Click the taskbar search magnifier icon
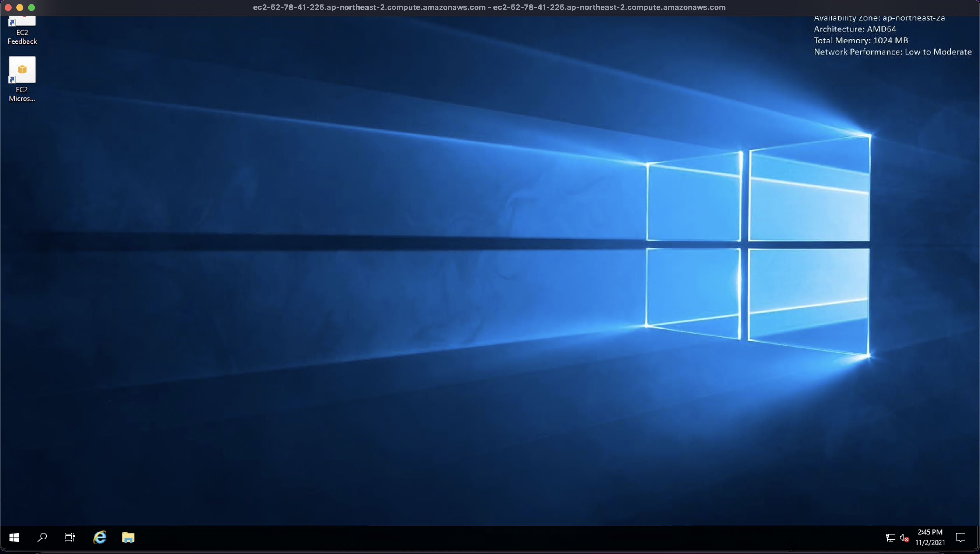 point(42,537)
